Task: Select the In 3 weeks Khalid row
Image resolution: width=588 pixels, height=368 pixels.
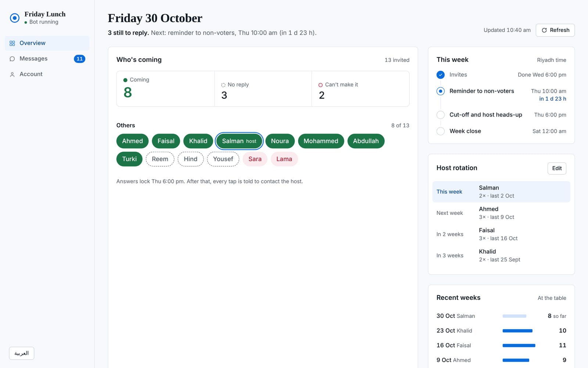Action: [501, 256]
